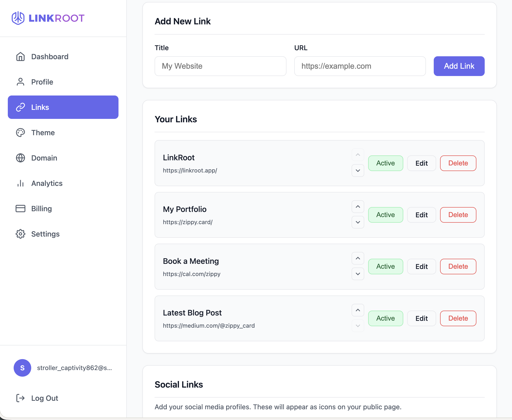Move Latest Blog Post link up

point(358,310)
